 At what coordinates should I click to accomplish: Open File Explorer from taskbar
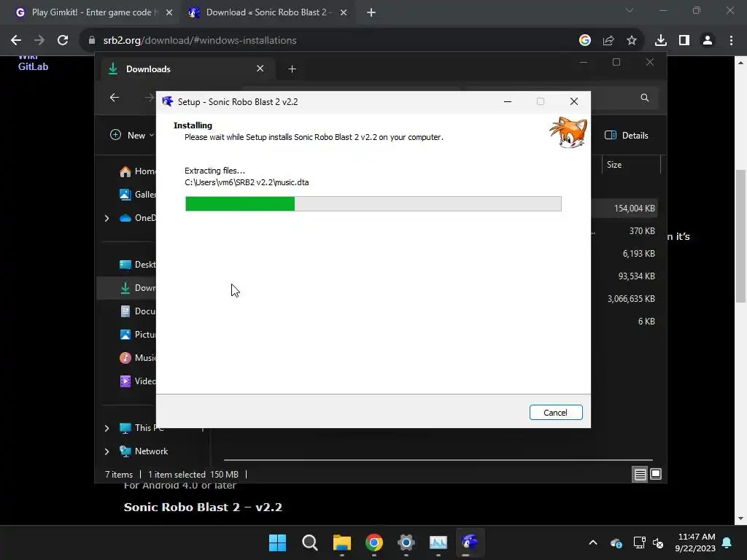(x=341, y=542)
